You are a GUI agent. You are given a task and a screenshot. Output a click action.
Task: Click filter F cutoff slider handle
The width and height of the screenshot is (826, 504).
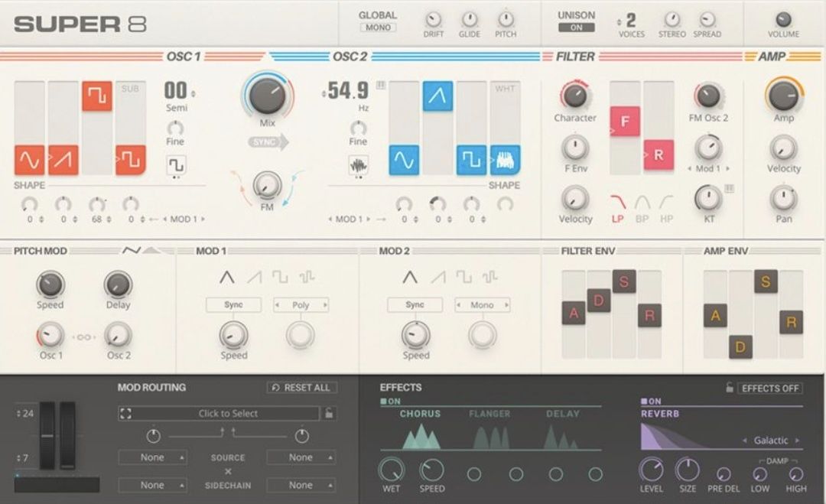click(x=625, y=121)
